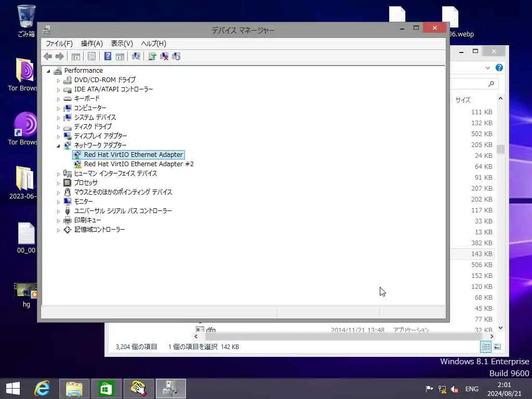The image size is (532, 399).
Task: Sort by サイズ column in Explorer
Action: point(463,100)
